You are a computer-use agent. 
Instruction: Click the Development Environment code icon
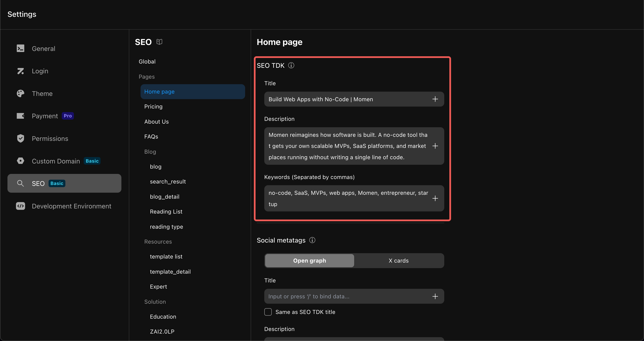coord(20,206)
